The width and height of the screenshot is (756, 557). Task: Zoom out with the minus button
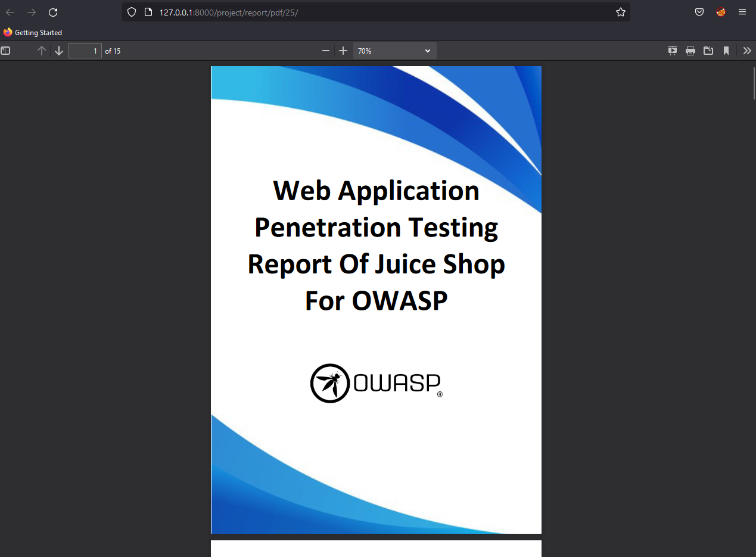tap(326, 51)
